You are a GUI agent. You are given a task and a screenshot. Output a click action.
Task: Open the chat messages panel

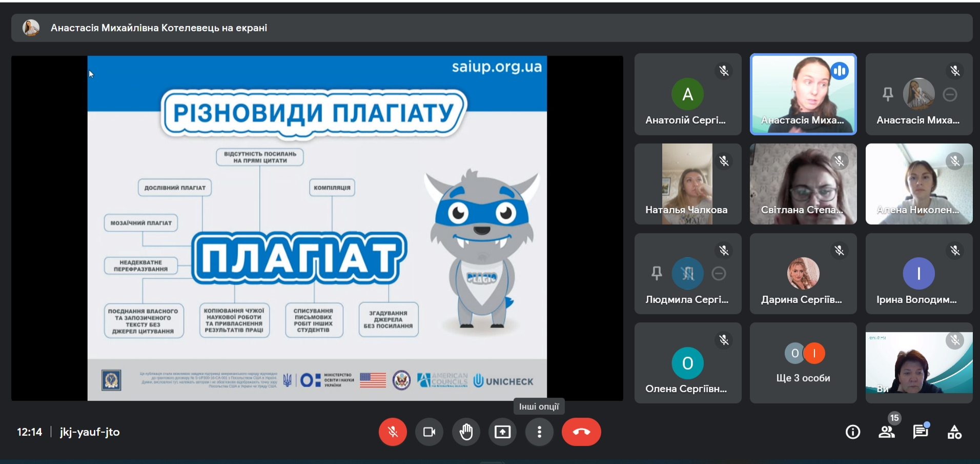click(921, 432)
